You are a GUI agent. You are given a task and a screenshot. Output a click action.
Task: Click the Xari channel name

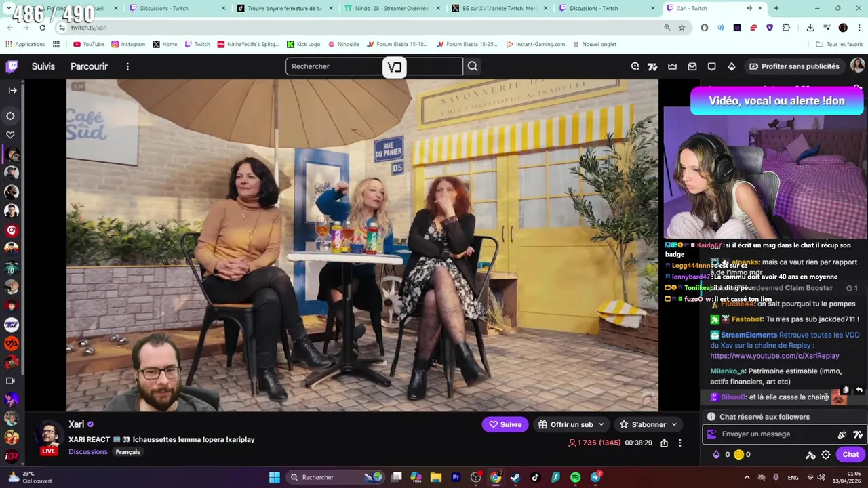[76, 424]
